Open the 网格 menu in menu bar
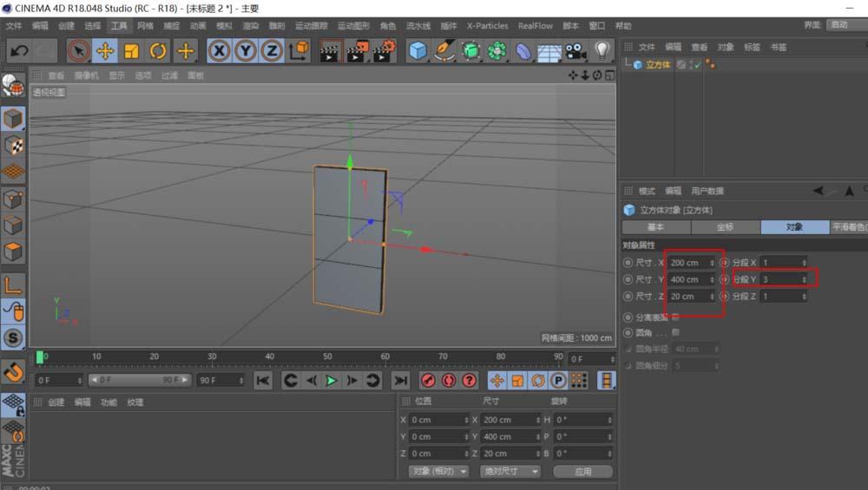This screenshot has height=490, width=868. pyautogui.click(x=145, y=26)
